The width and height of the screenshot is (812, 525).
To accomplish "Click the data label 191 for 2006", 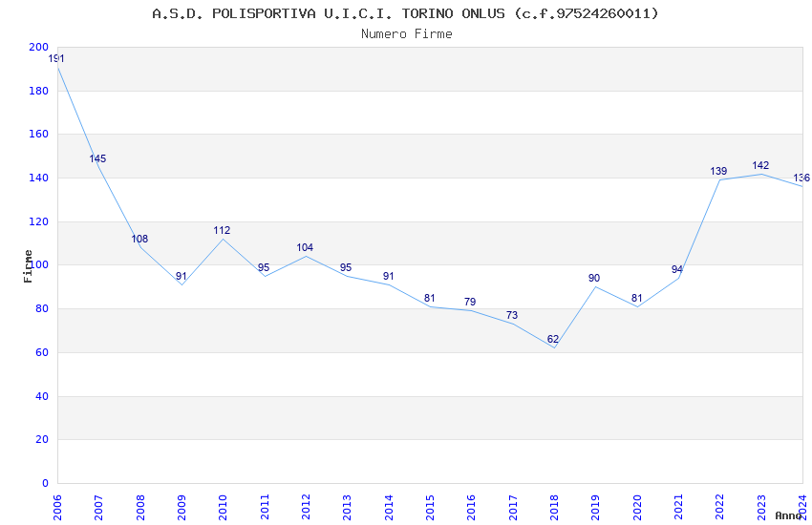I will point(56,58).
